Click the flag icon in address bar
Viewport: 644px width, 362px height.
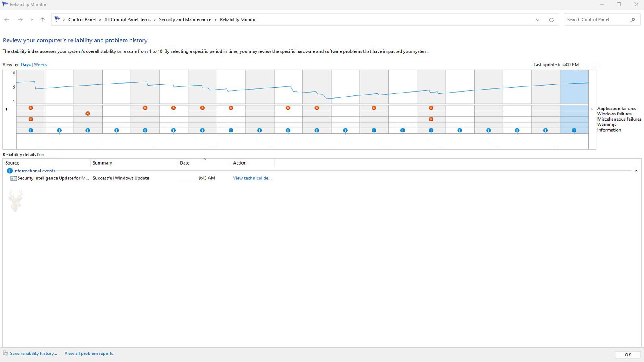(58, 19)
